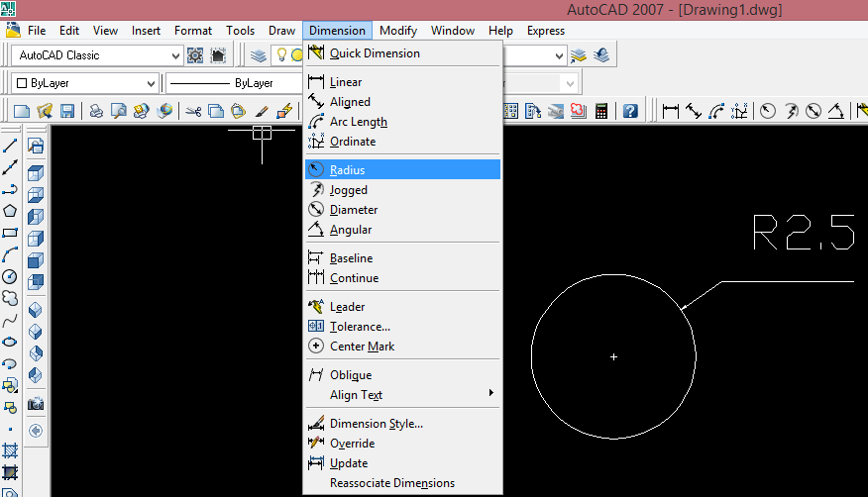Image resolution: width=868 pixels, height=497 pixels.
Task: Open the File menu
Action: 37,31
